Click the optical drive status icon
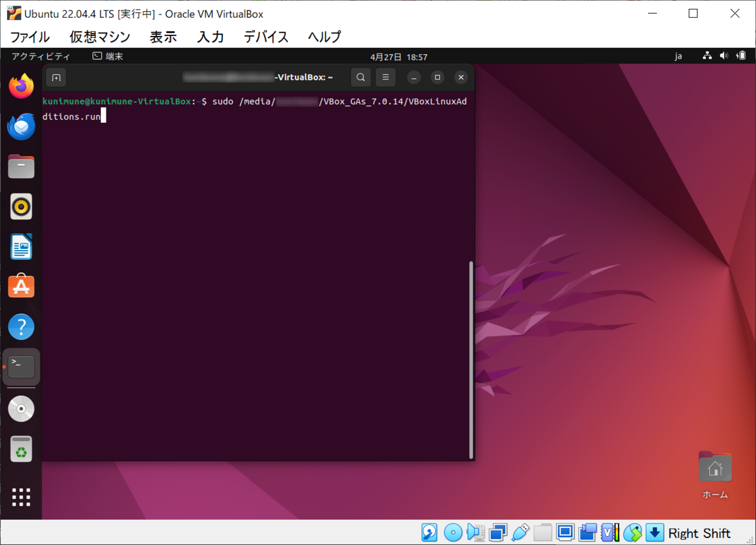Screen dimensions: 756x545 tap(453, 532)
